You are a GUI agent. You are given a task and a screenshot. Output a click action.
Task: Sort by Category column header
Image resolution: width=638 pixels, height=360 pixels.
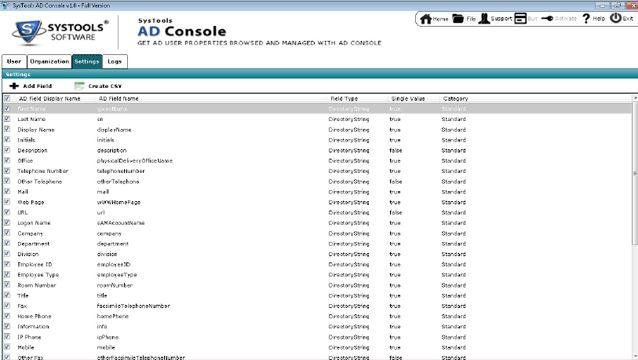(456, 98)
